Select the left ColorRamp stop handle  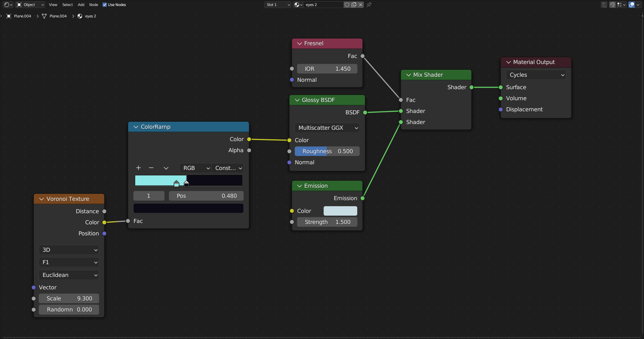[176, 183]
